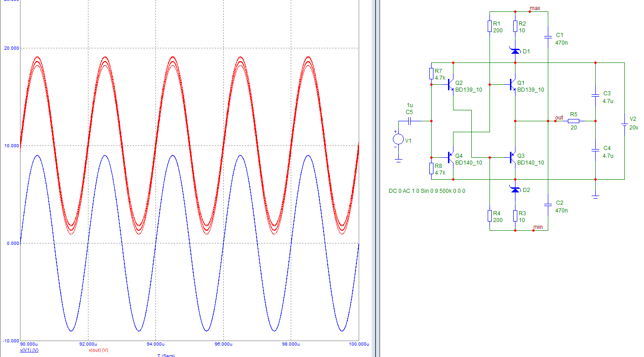
Task: Select input capacitor C5 symbol
Action: [x=409, y=121]
